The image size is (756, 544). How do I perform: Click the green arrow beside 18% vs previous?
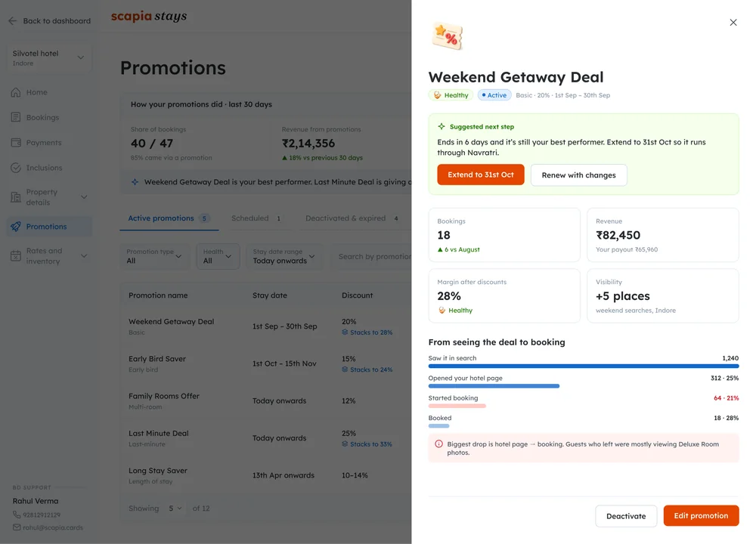pyautogui.click(x=284, y=158)
